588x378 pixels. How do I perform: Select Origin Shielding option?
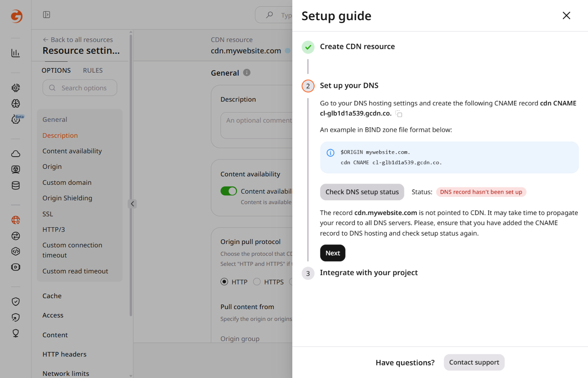point(67,198)
